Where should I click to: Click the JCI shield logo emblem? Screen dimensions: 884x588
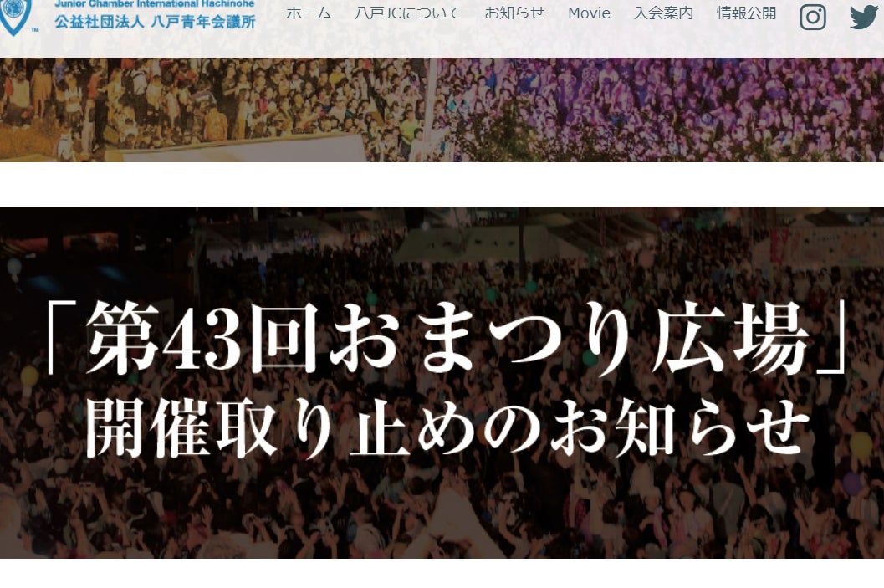(14, 17)
